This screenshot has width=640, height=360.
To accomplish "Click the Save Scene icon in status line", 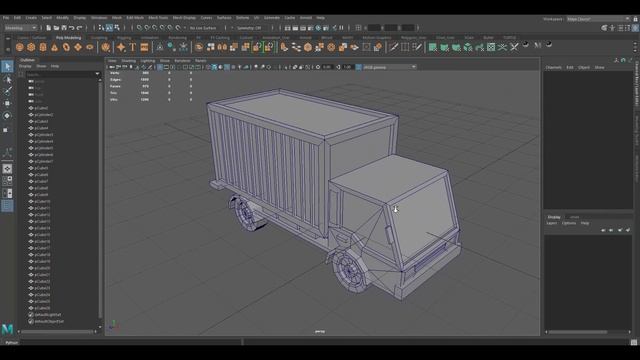I will (x=64, y=28).
